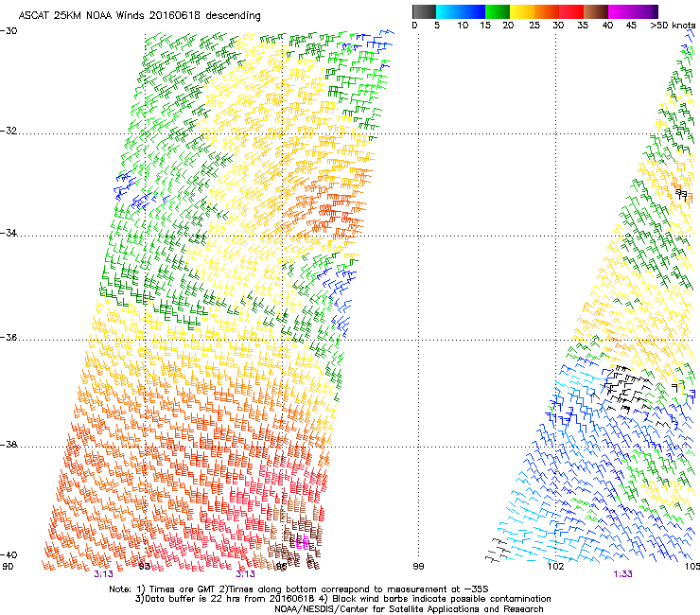Viewport: 700px width, 615px height.
Task: Click the '10' label under the color legend
Action: point(463,26)
